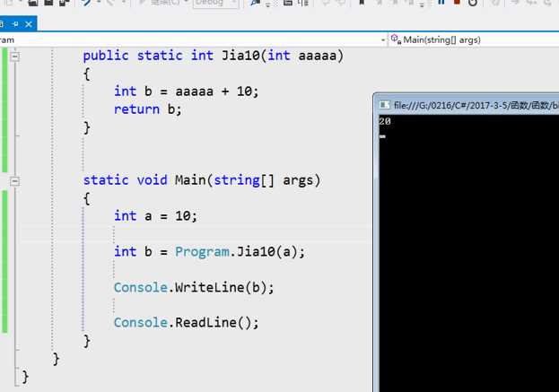Click the console window title path text

476,105
